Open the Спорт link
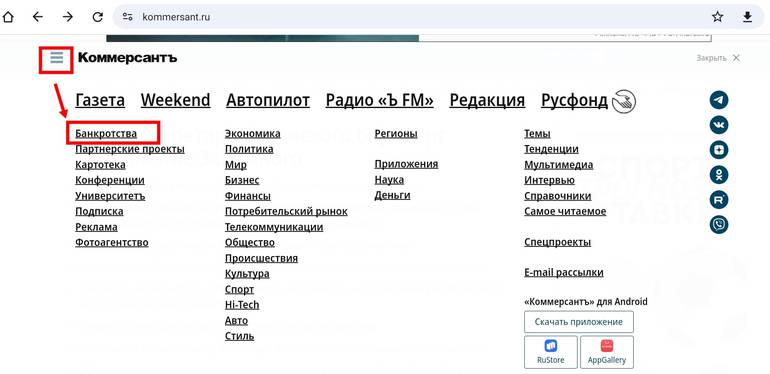 (x=239, y=290)
